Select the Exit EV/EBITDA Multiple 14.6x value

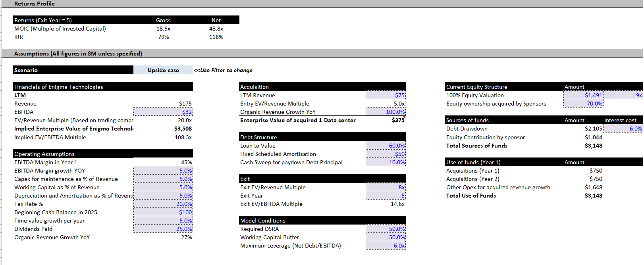point(397,204)
